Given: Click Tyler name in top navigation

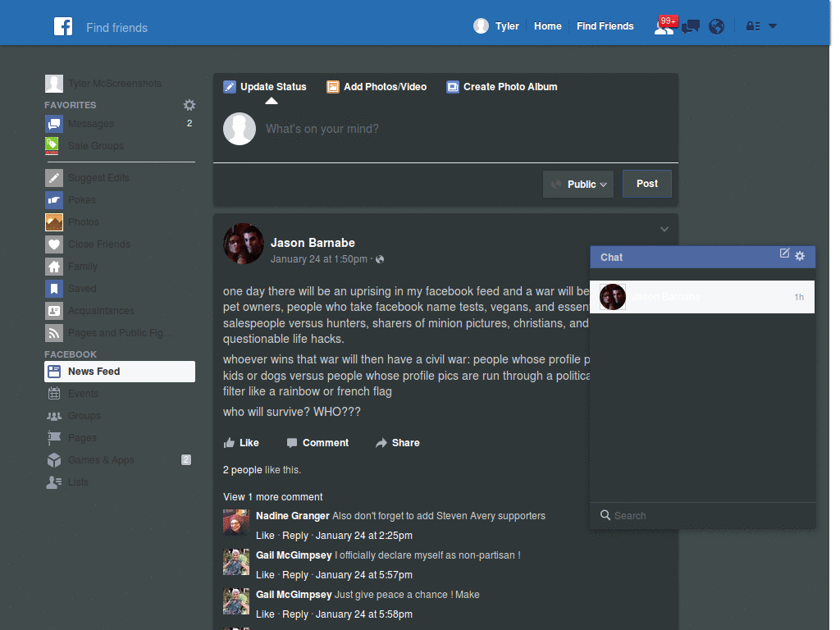Looking at the screenshot, I should click(507, 25).
